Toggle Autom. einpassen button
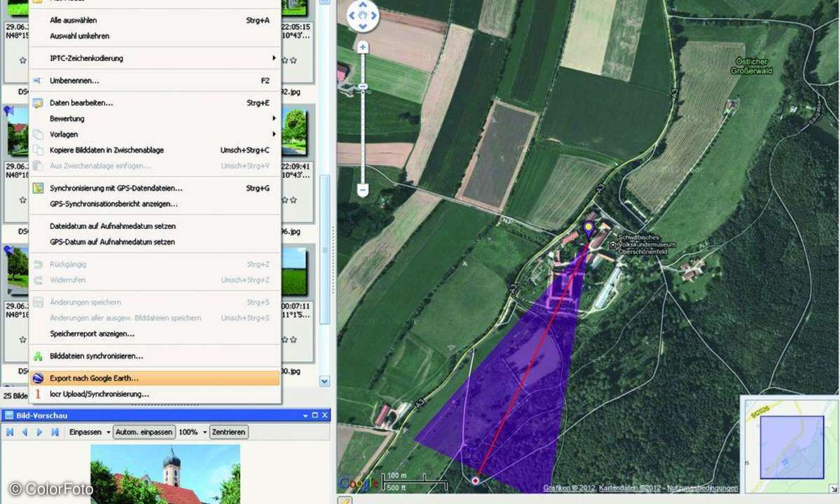This screenshot has width=840, height=504. tap(144, 433)
